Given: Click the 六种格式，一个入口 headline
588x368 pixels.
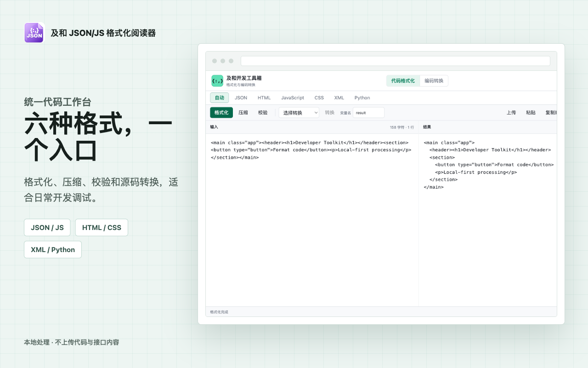Looking at the screenshot, I should point(98,138).
